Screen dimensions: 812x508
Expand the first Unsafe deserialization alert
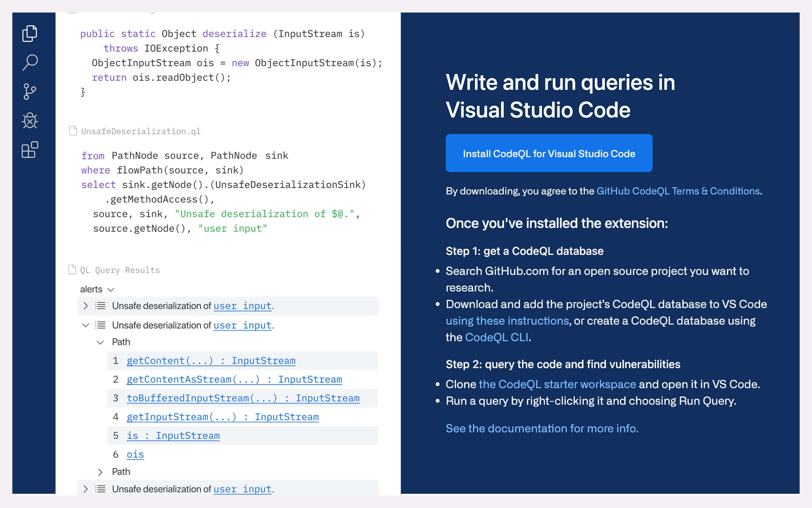[85, 305]
